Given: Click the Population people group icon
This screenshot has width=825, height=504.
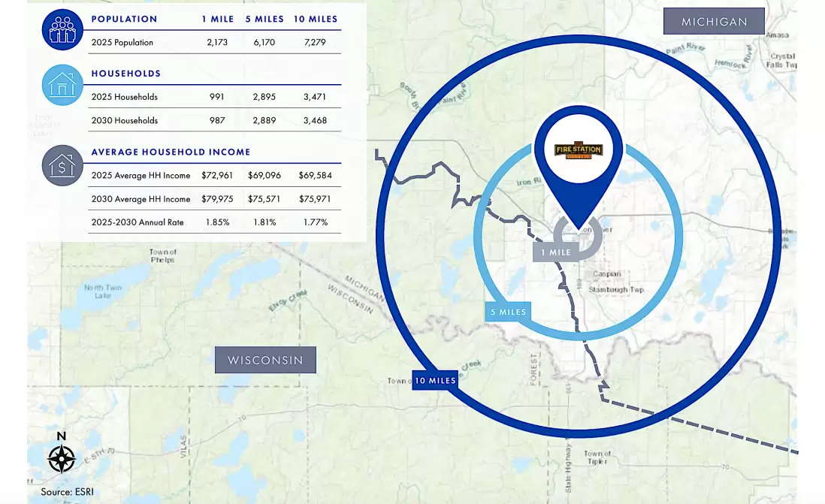Looking at the screenshot, I should (x=62, y=30).
